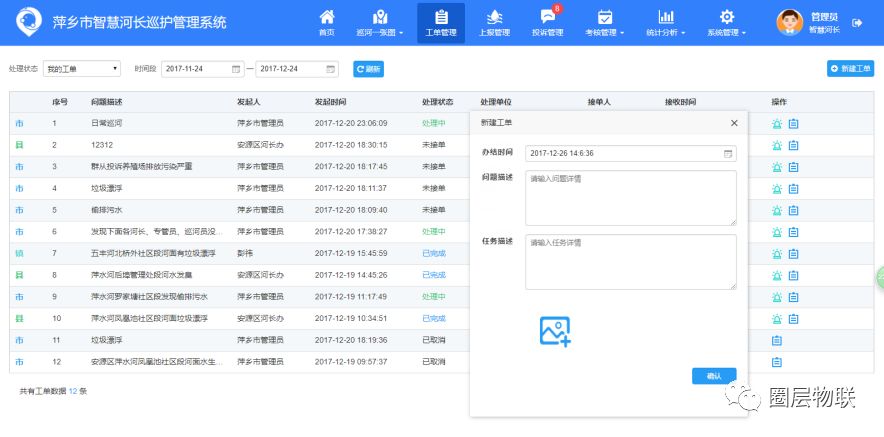The width and height of the screenshot is (884, 437).
Task: Close the 新建工单 dialog
Action: [x=734, y=123]
